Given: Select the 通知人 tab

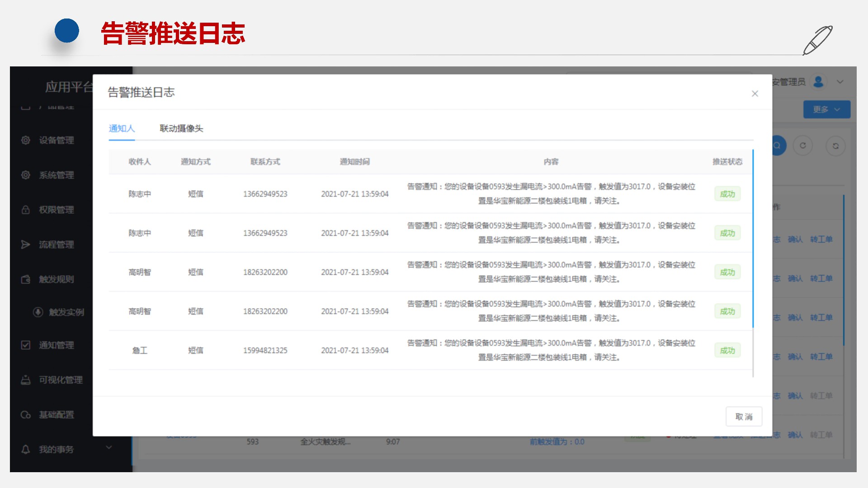Looking at the screenshot, I should (122, 128).
